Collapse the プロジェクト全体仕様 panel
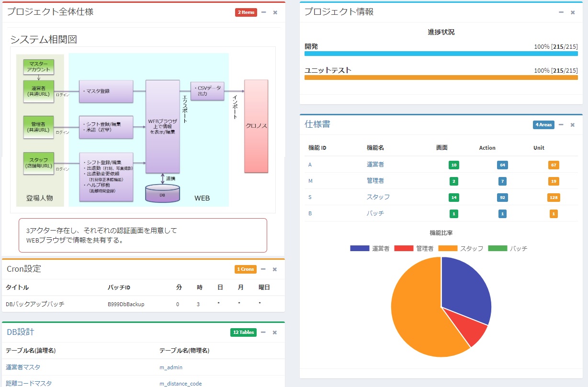This screenshot has height=387, width=588. 264,12
